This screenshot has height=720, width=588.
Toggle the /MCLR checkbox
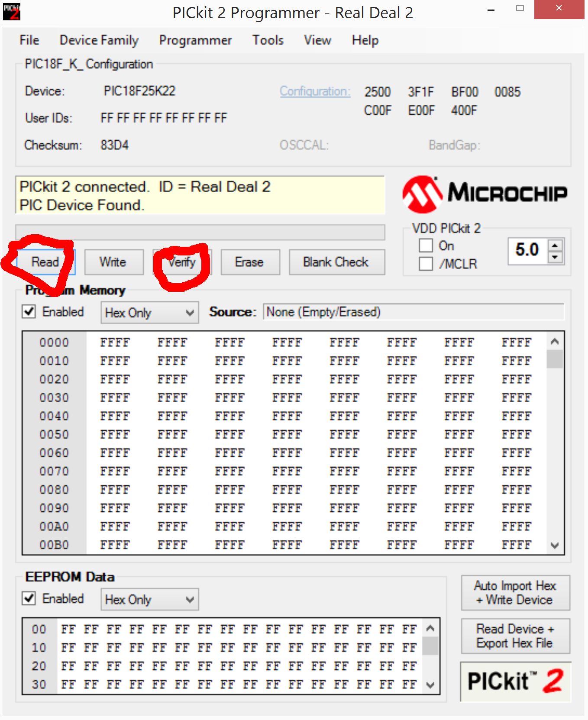point(426,264)
